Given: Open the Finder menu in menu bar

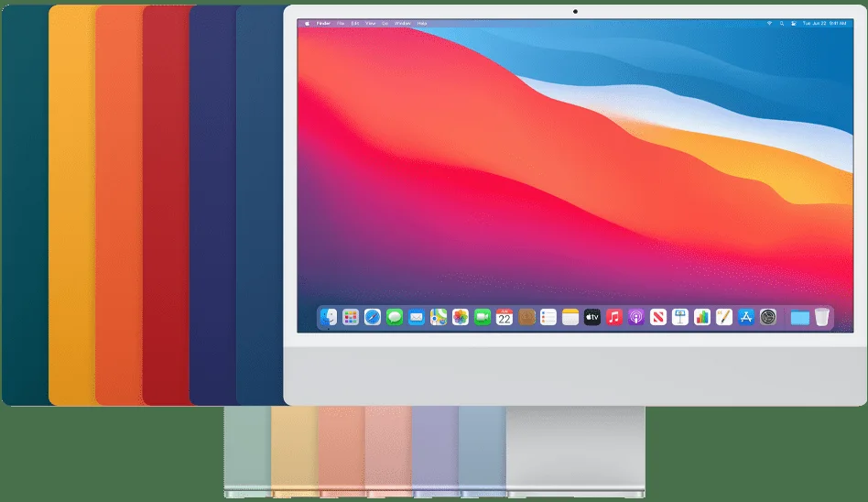Looking at the screenshot, I should (323, 23).
